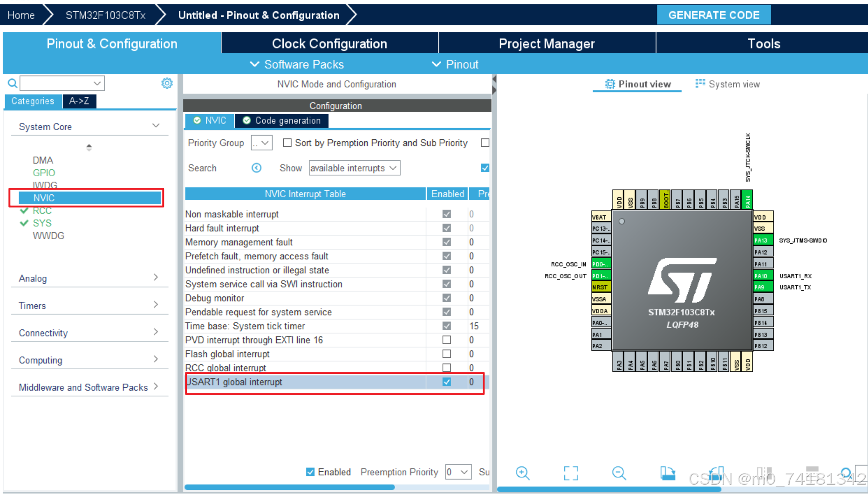The image size is (868, 494).
Task: Go to Home in breadcrumb
Action: tap(21, 15)
